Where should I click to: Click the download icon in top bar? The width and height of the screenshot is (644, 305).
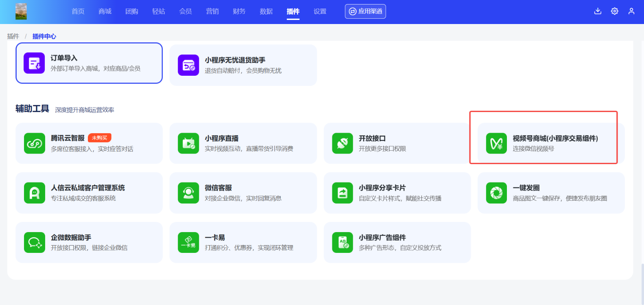(x=598, y=11)
